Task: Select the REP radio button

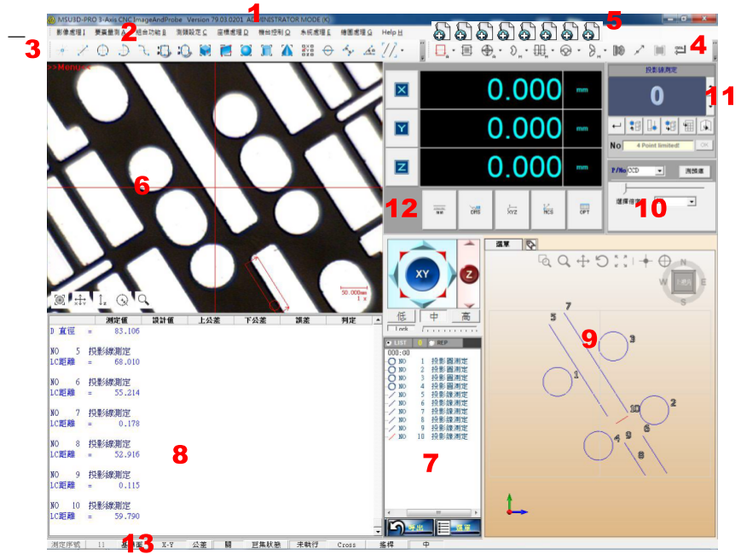Action: tap(431, 343)
